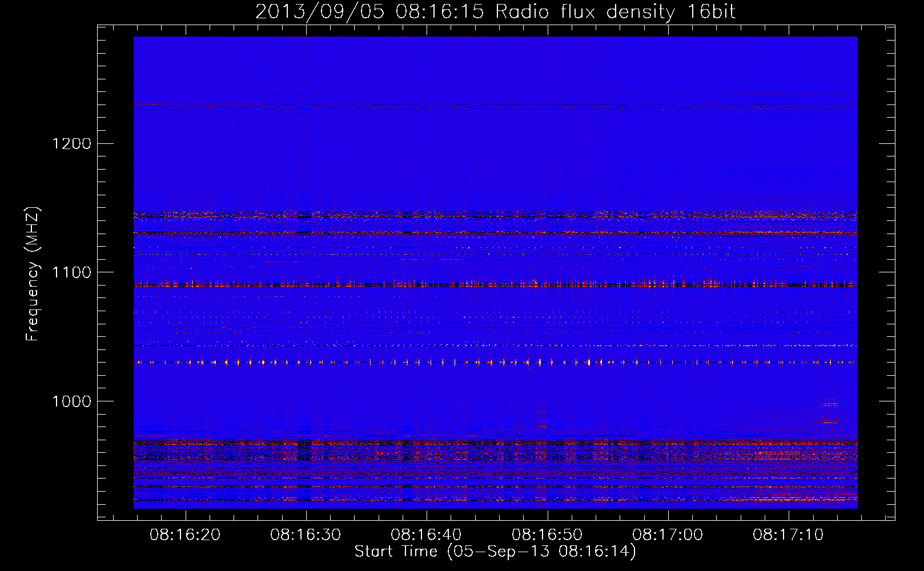Select the Frequency (MHZ) axis label
Image resolution: width=924 pixels, height=571 pixels.
[33, 274]
